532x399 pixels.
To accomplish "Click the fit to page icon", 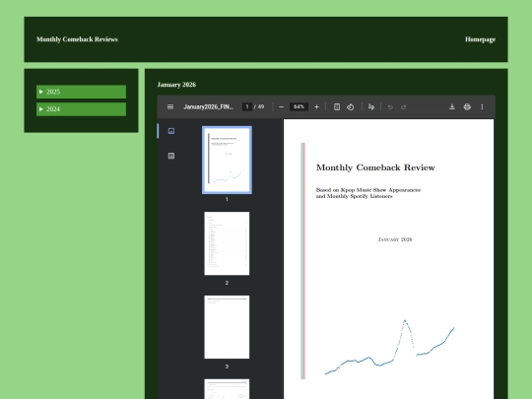I will [x=337, y=106].
